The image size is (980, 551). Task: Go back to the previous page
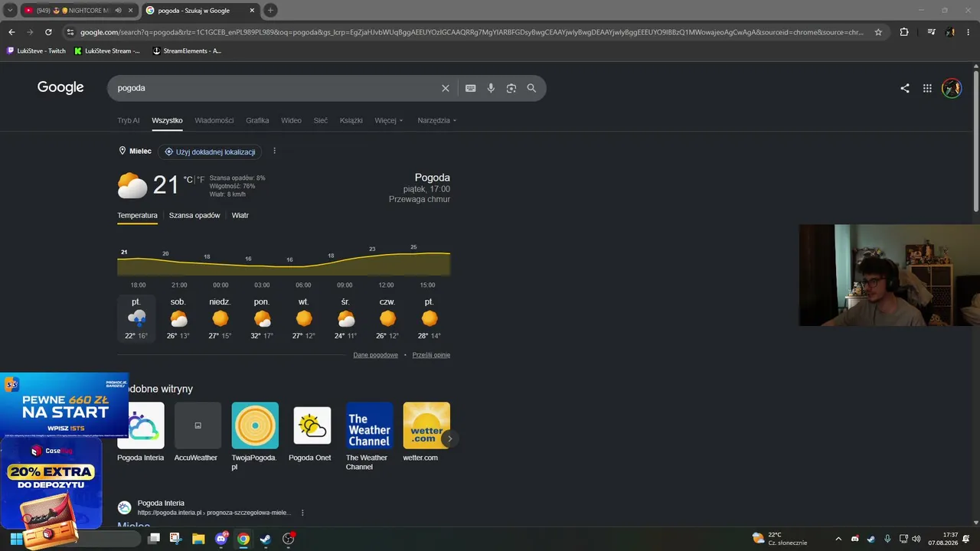click(11, 32)
